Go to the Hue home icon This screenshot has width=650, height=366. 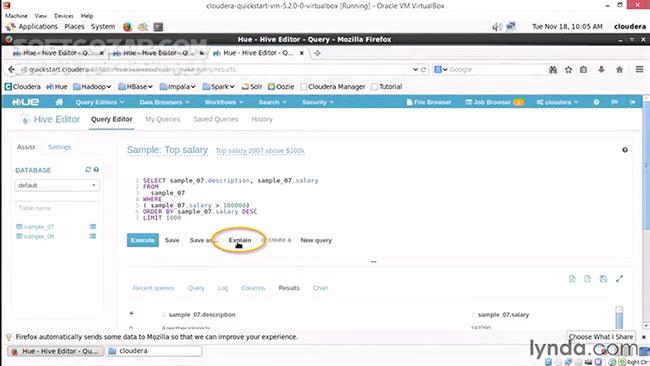[x=59, y=102]
